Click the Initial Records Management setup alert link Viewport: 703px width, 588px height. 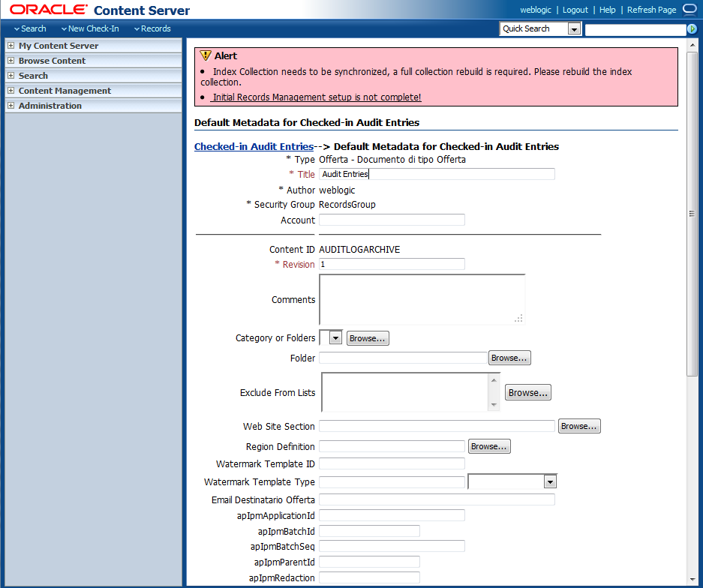(315, 97)
